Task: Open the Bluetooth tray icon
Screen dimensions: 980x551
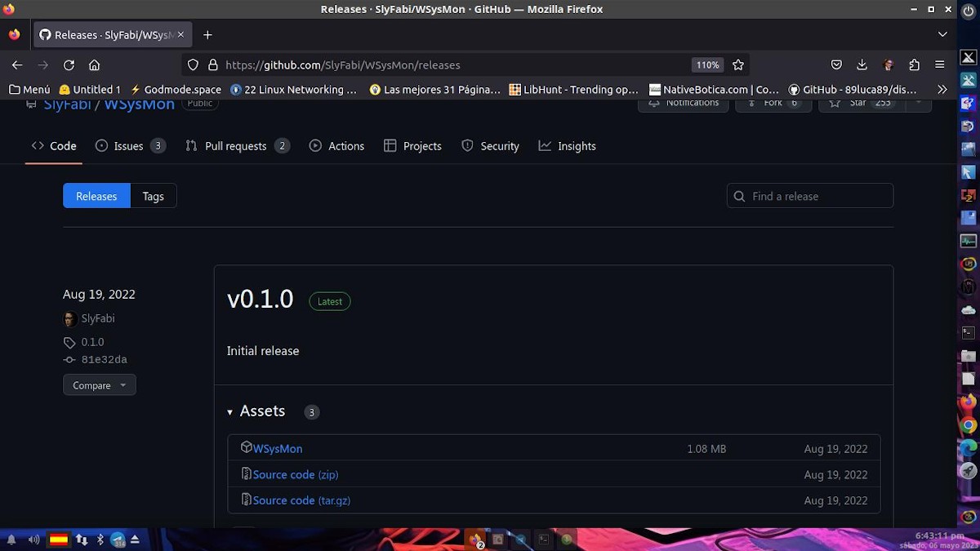Action: (100, 540)
